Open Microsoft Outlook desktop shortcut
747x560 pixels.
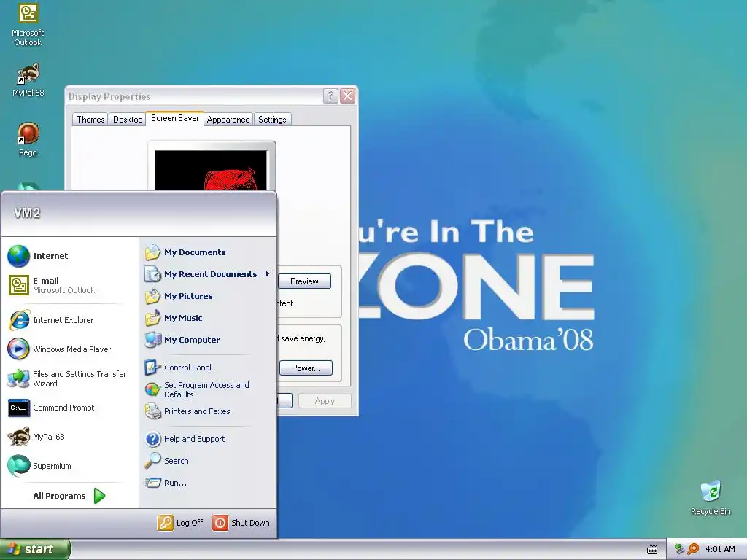28,24
